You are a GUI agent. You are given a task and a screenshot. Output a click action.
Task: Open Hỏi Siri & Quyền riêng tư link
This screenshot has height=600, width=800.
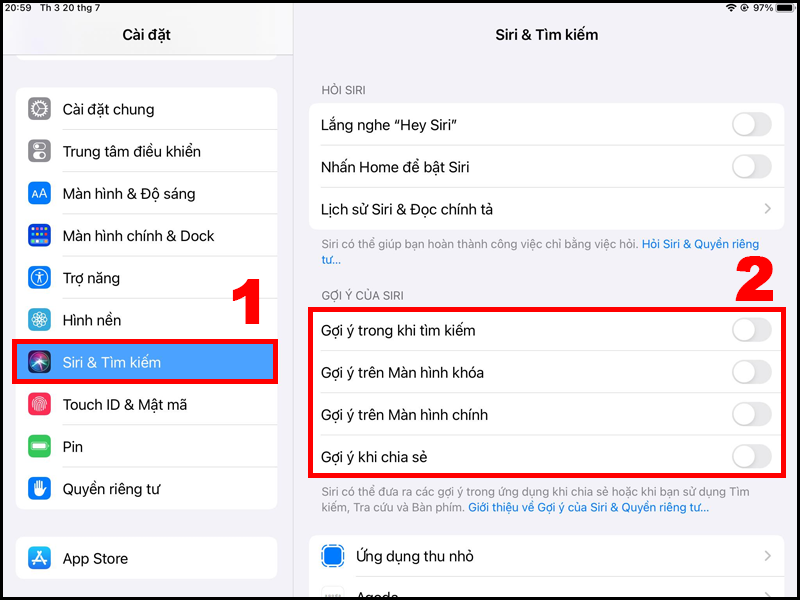[x=701, y=244]
